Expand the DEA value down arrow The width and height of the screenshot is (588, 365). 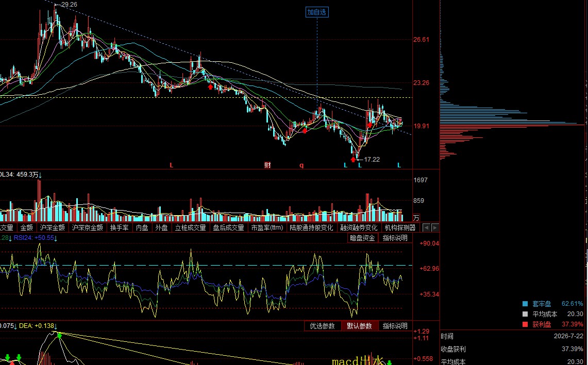(56, 326)
